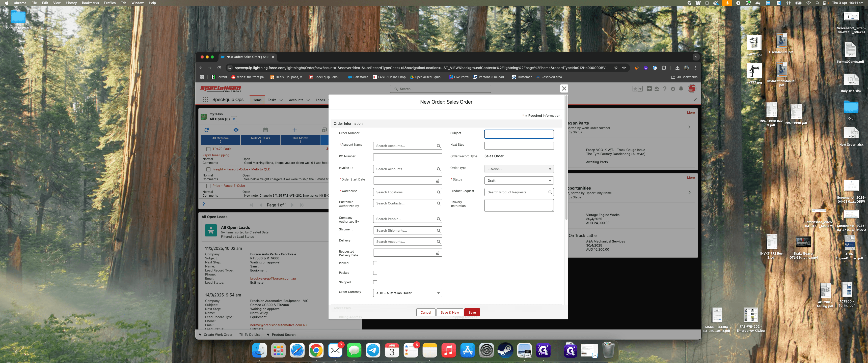Open Steam from the Dock

click(x=505, y=351)
